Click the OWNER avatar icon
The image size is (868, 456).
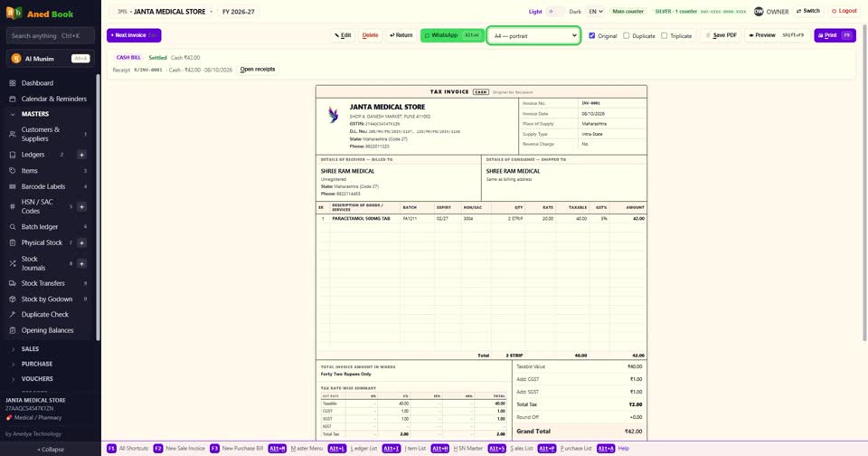coord(759,11)
